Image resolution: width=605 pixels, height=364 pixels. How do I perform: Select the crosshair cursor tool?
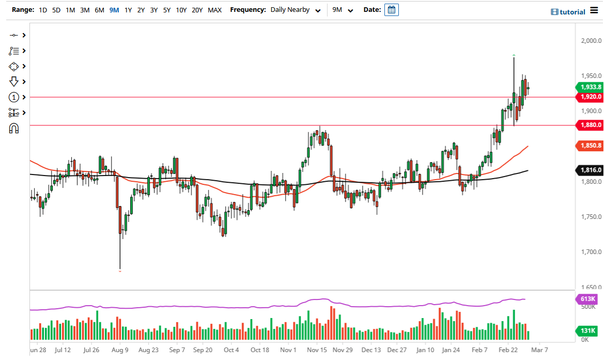tap(14, 35)
